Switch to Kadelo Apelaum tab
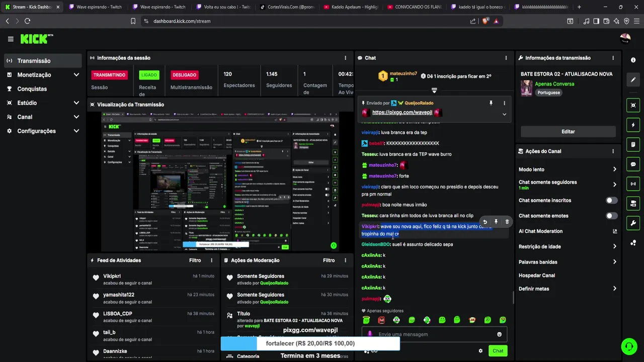 coord(350,7)
